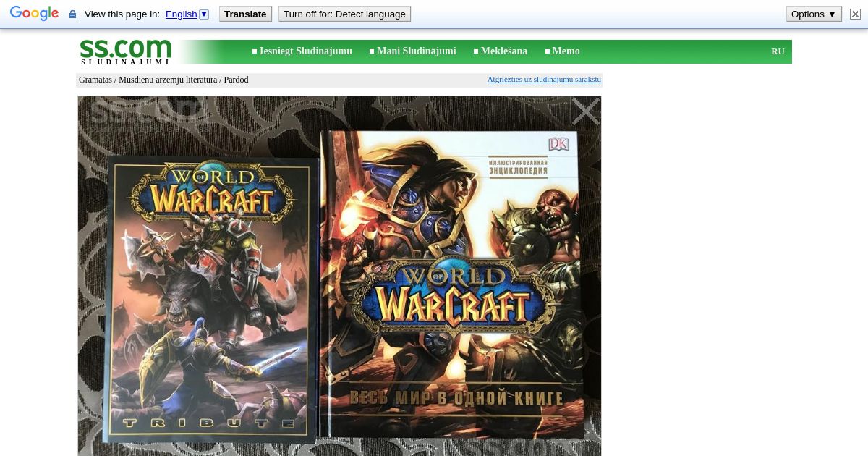
Task: Click the World of Warcraft books photo
Action: point(339,276)
